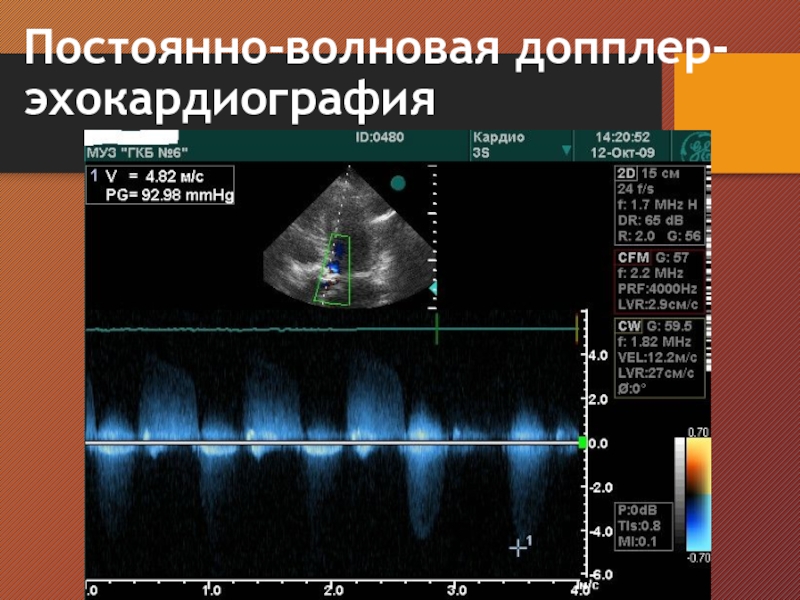Select the CFM mode label
Screen dimensions: 800x600
633,258
